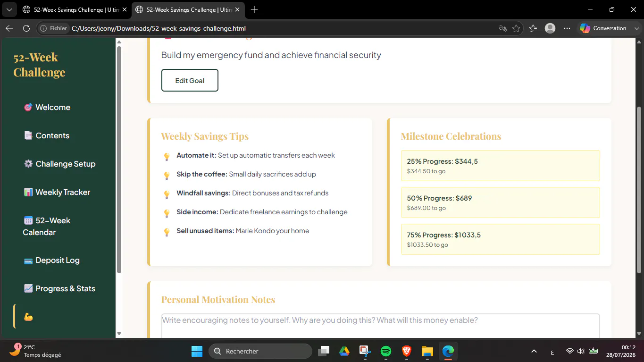
Task: Open Spotify from the taskbar
Action: 385,351
